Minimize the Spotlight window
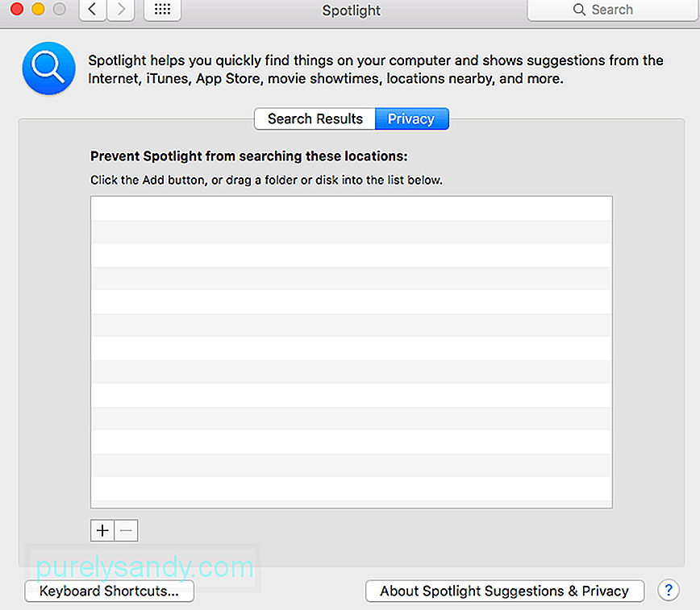Viewport: 700px width, 610px height. (39, 9)
